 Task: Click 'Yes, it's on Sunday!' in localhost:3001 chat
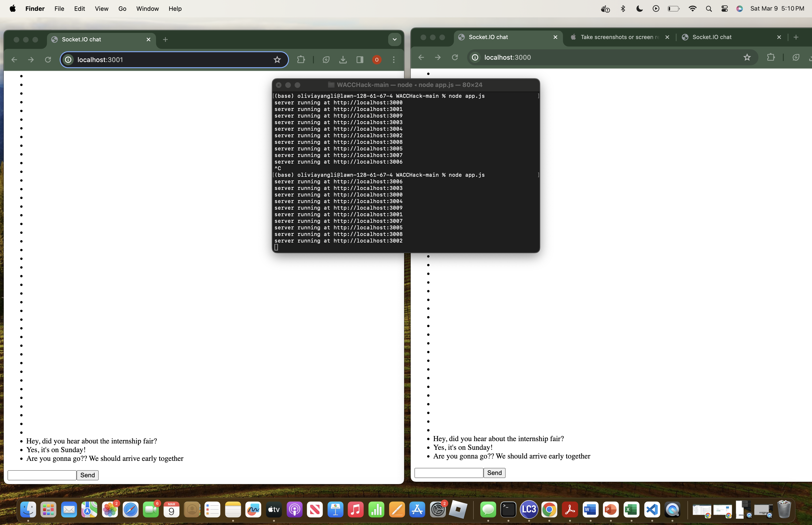(56, 450)
